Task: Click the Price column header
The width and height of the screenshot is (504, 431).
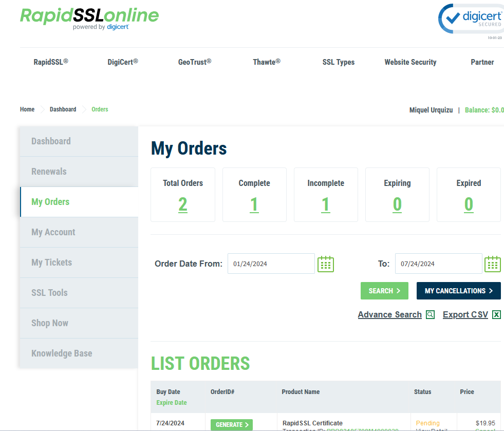Action: coord(467,392)
